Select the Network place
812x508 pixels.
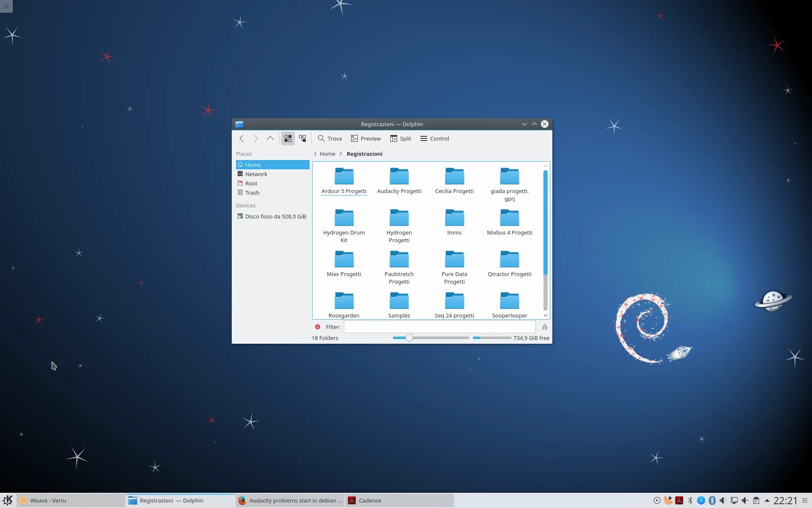256,174
